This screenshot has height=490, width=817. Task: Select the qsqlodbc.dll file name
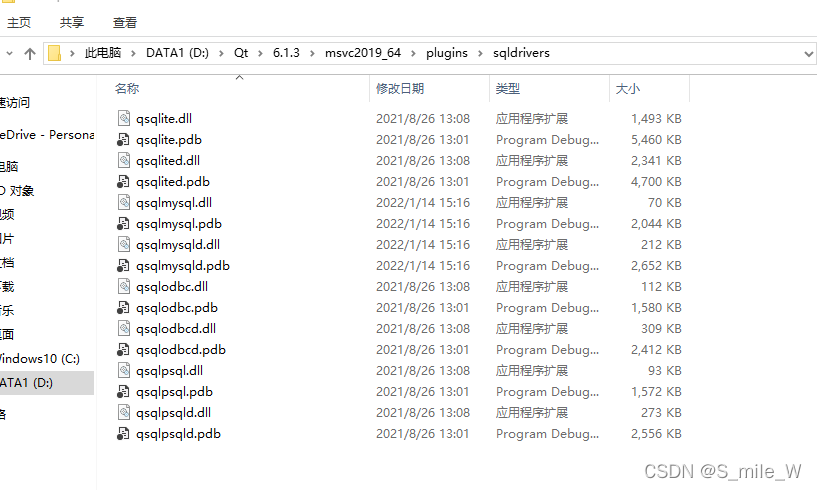[x=172, y=287]
